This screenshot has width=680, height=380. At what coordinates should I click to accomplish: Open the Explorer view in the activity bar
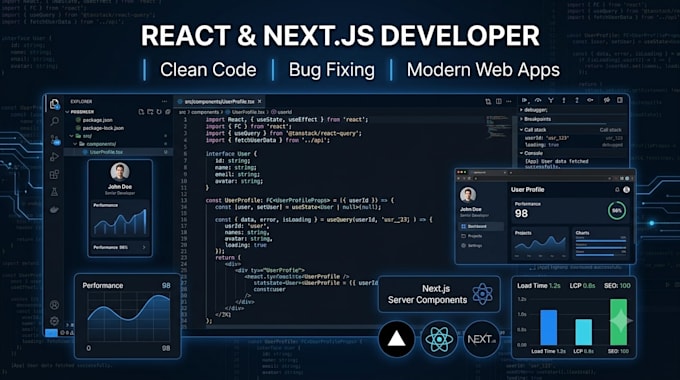pos(54,104)
